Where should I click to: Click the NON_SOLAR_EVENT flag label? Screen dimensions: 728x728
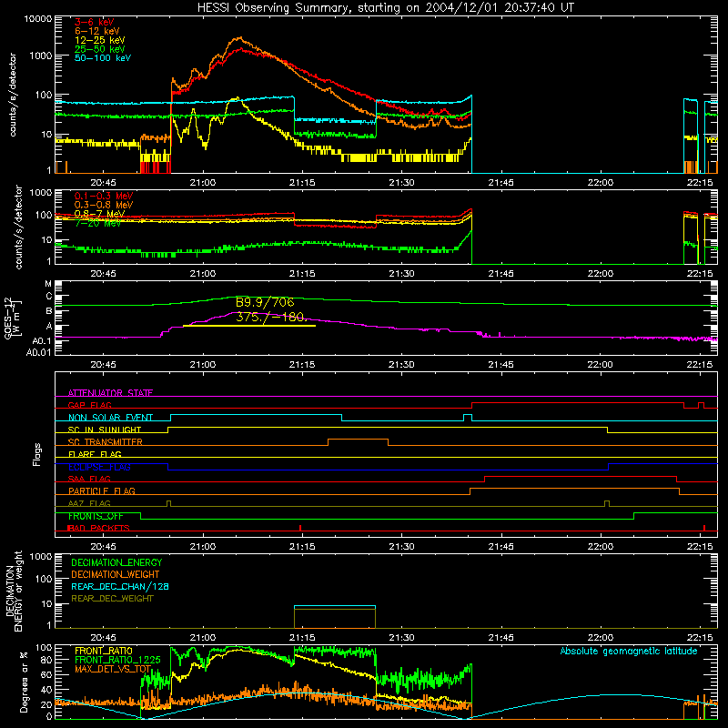(x=110, y=418)
